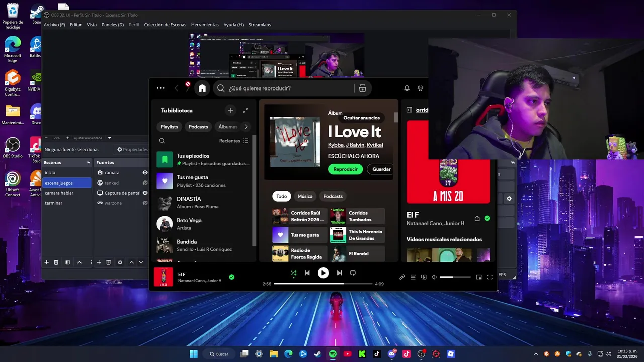Skip to previous track
This screenshot has height=362, width=644.
click(307, 273)
